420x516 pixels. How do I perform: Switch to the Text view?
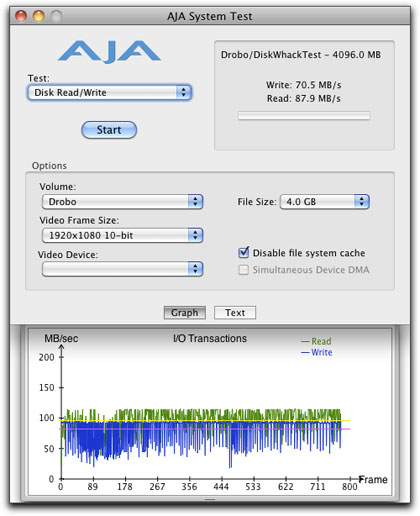coord(235,313)
